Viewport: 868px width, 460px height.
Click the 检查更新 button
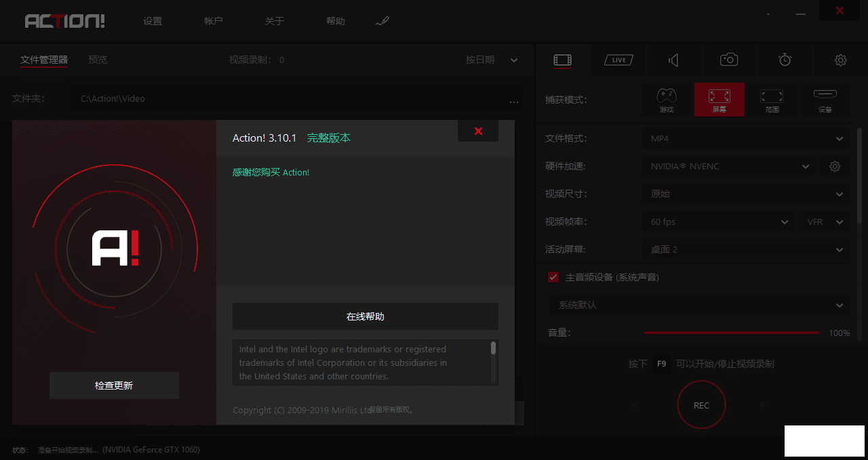click(114, 385)
